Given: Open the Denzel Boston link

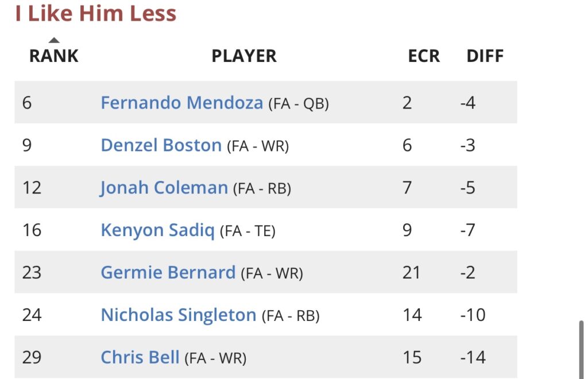Looking at the screenshot, I should (x=161, y=145).
